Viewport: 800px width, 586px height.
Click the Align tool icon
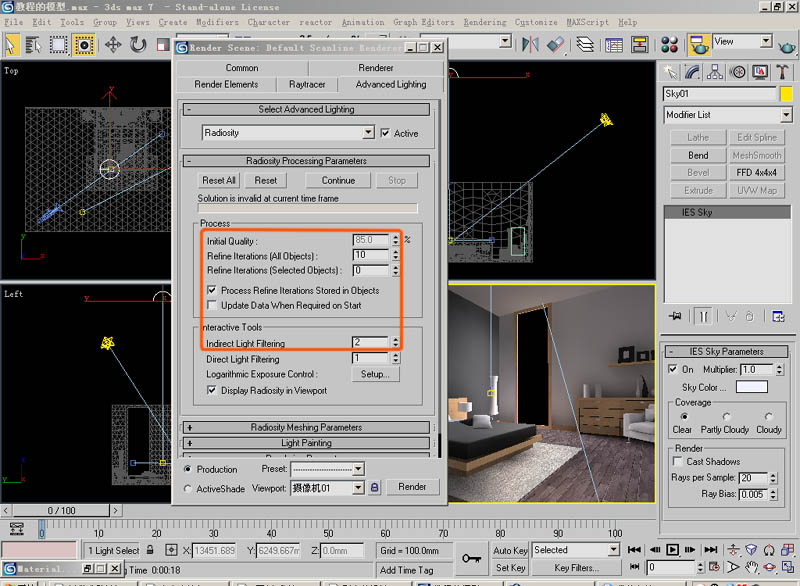(556, 44)
